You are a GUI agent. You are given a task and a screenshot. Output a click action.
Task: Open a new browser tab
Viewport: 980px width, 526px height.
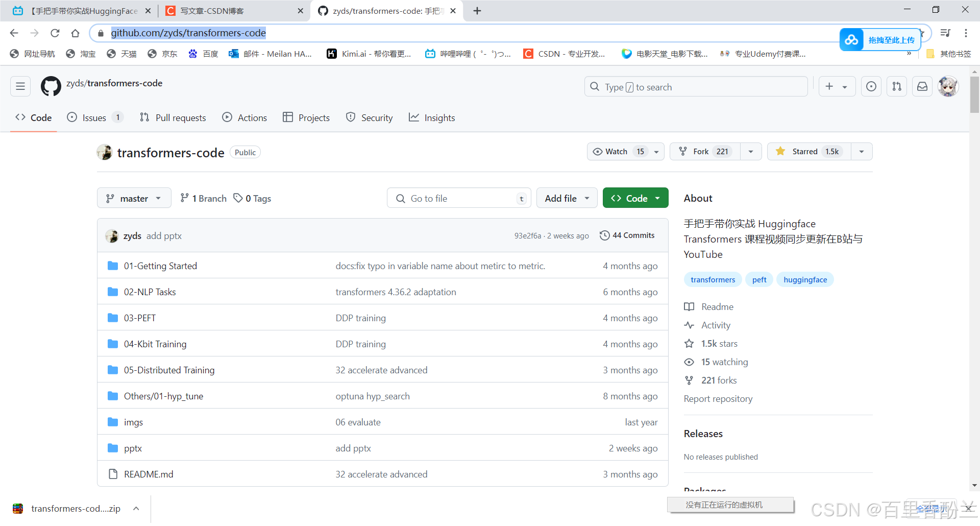pos(477,11)
